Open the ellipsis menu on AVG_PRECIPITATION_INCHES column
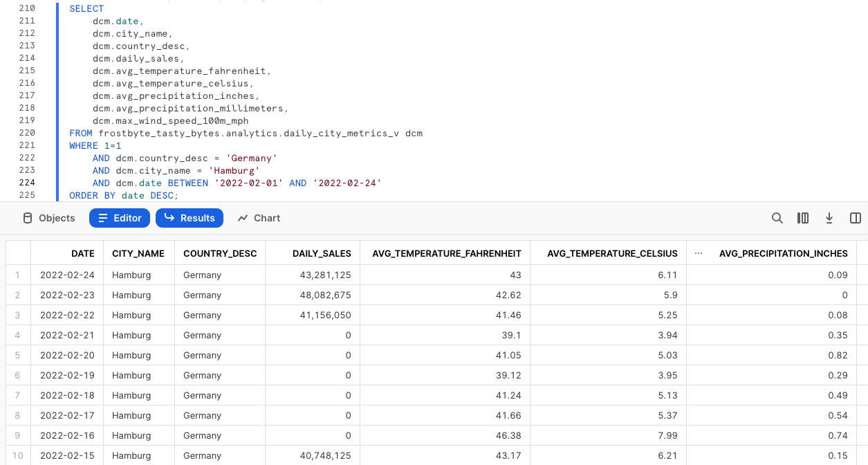 [x=698, y=253]
